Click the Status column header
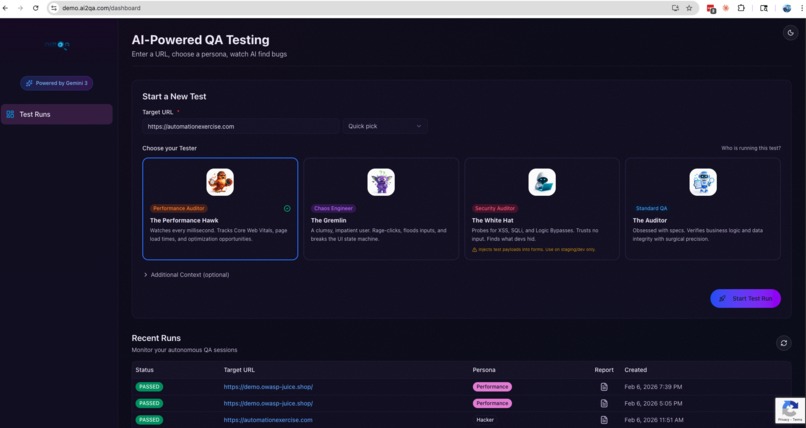This screenshot has height=428, width=806. [x=144, y=370]
